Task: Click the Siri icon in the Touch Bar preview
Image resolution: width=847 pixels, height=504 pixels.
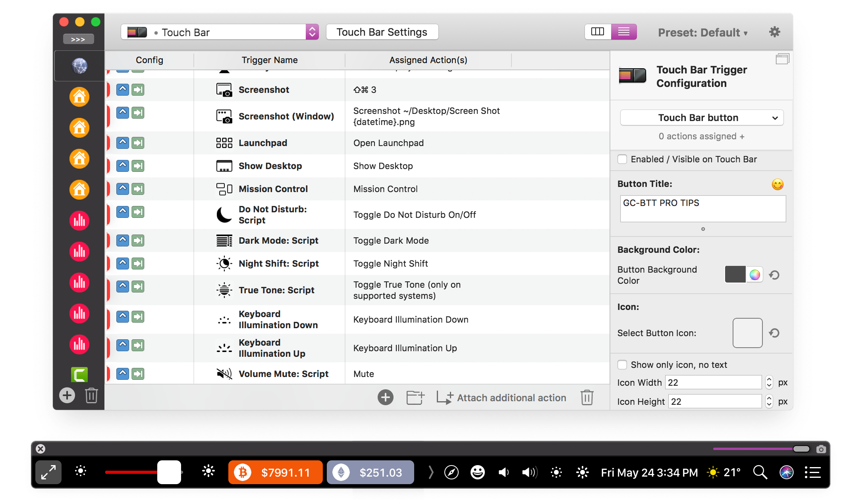Action: click(x=786, y=472)
